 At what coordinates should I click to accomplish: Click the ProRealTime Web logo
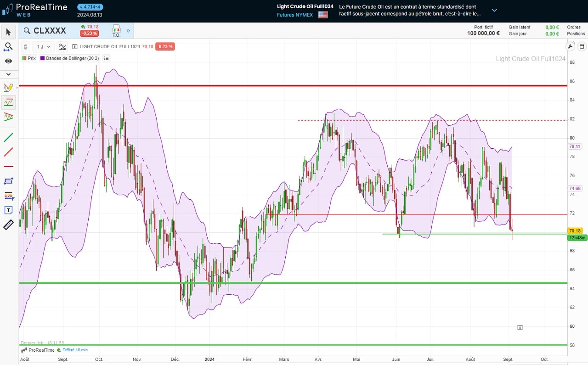(x=35, y=10)
